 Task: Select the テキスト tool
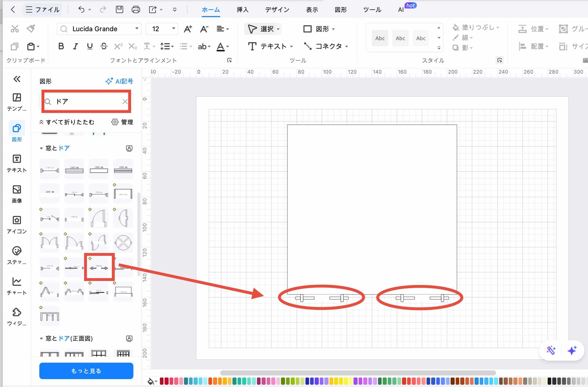270,46
